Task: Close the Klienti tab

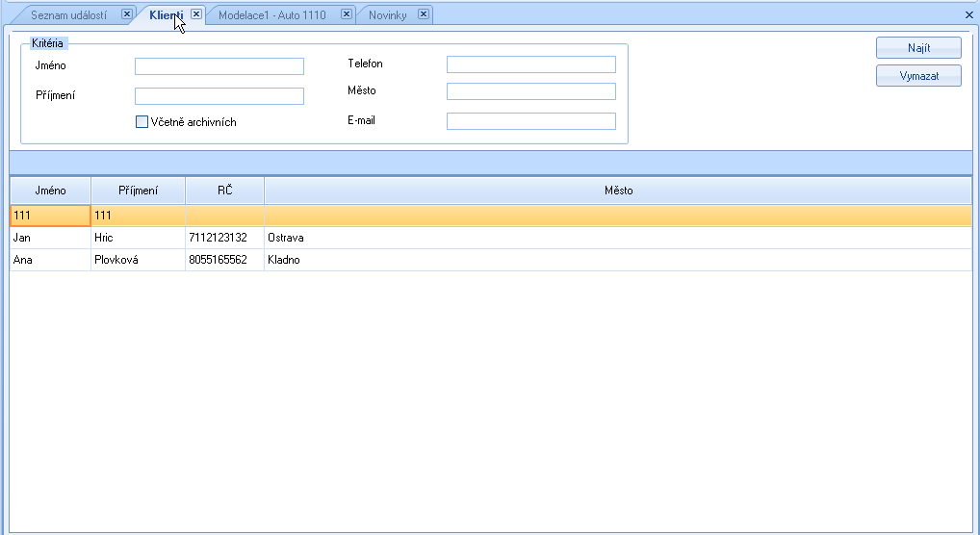Action: [196, 13]
